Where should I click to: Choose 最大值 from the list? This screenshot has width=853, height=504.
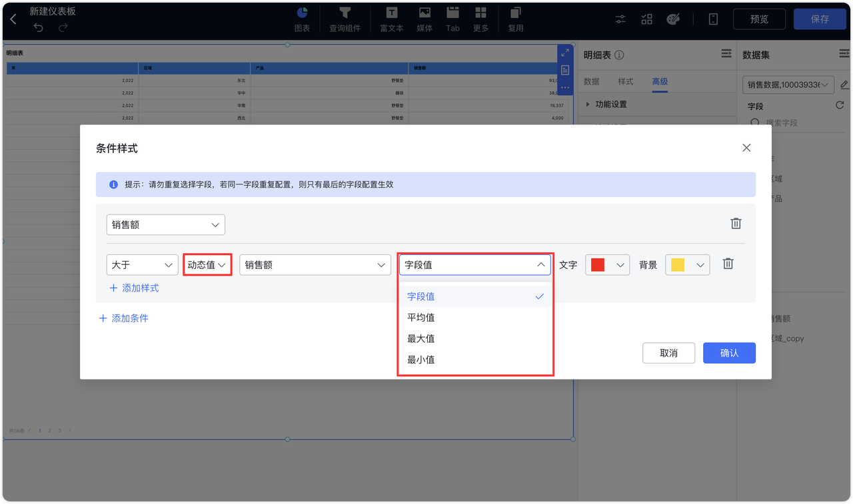pyautogui.click(x=476, y=338)
